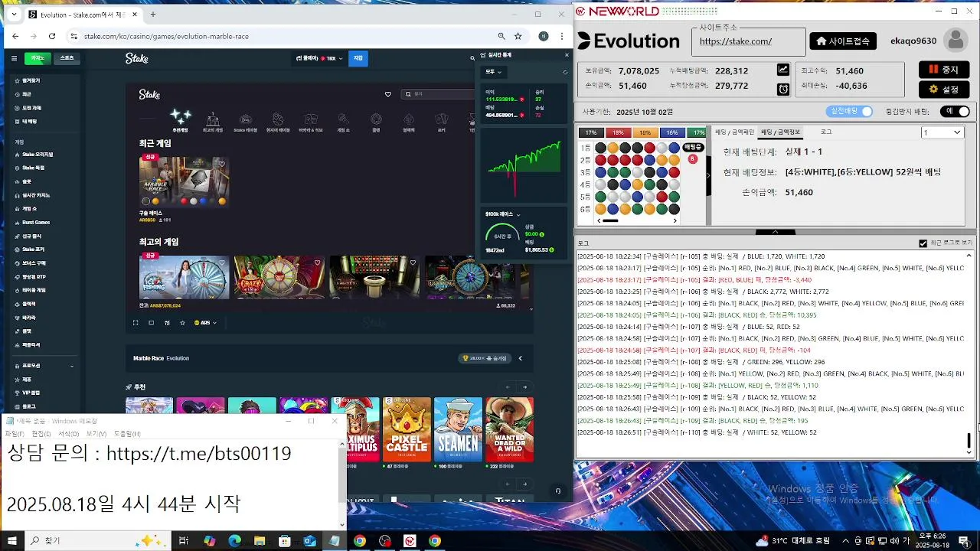The height and width of the screenshot is (551, 980).
Task: Toggle the 최근 로그로 보기 checkbox
Action: point(923,243)
